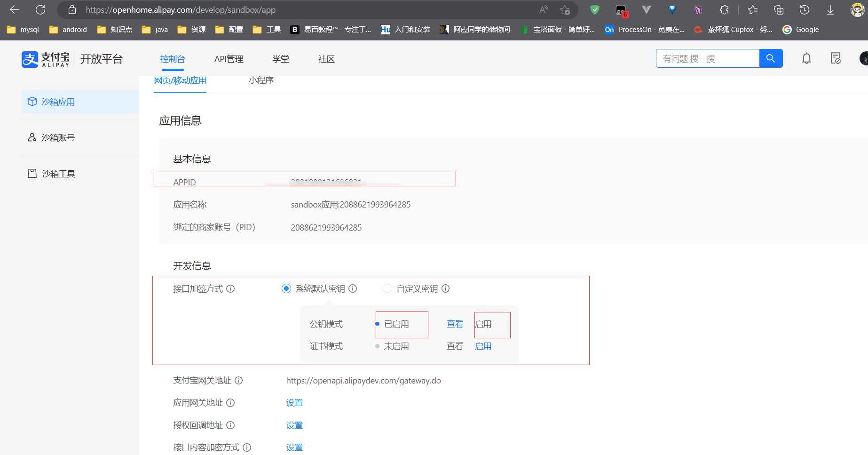Open the java bookmark folder
The width and height of the screenshot is (868, 455).
[155, 30]
